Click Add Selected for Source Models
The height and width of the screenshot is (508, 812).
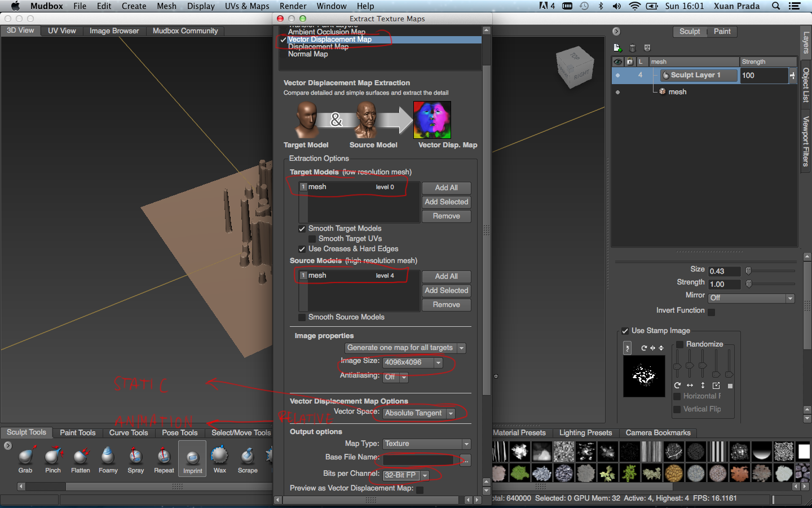pyautogui.click(x=447, y=291)
